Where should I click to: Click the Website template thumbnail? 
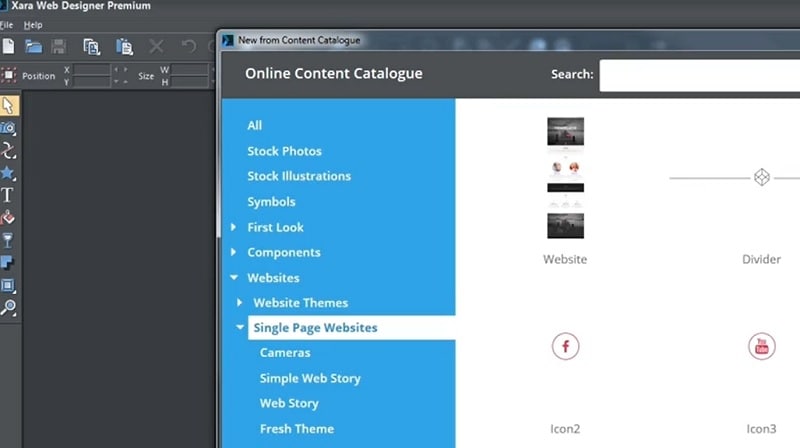coord(565,178)
